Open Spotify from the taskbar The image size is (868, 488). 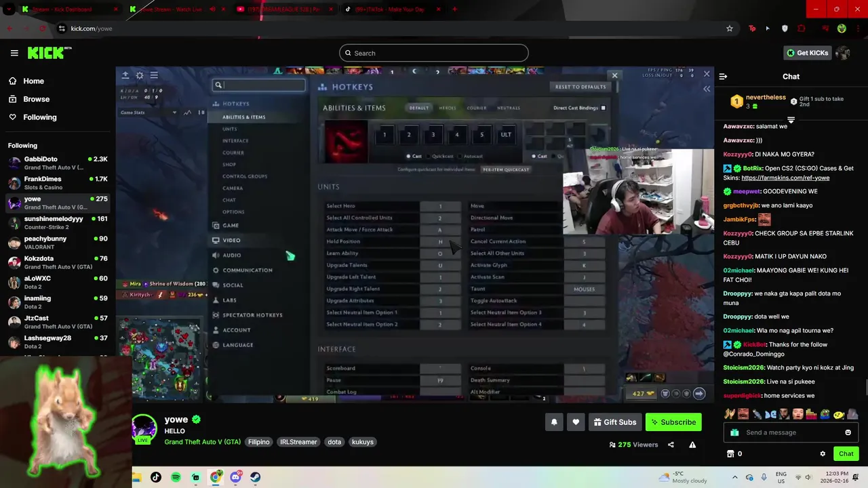[176, 477]
